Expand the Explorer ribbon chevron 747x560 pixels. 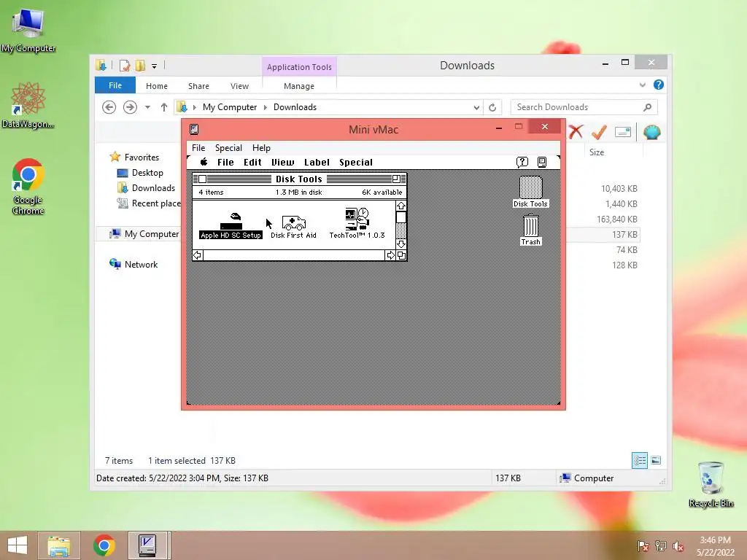(643, 85)
